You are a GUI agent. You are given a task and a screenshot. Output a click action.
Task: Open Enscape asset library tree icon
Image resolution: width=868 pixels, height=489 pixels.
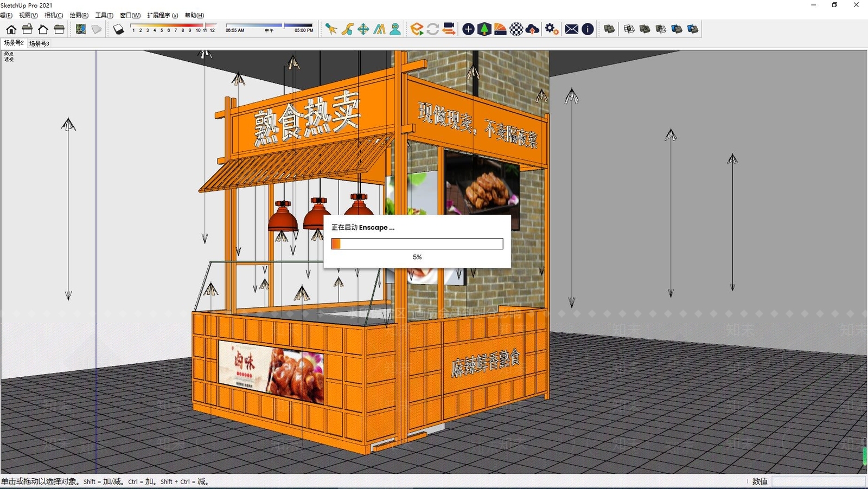coord(484,29)
